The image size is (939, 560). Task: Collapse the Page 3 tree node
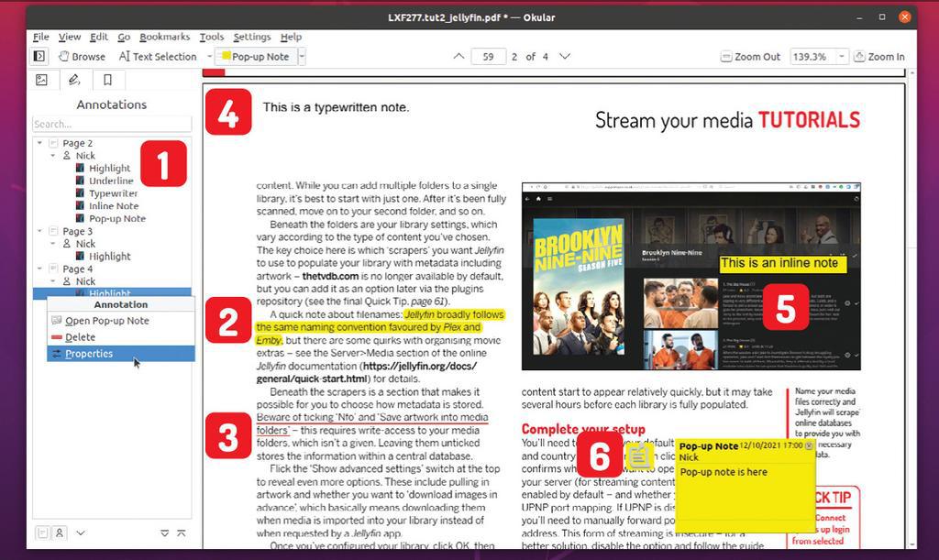pyautogui.click(x=39, y=231)
